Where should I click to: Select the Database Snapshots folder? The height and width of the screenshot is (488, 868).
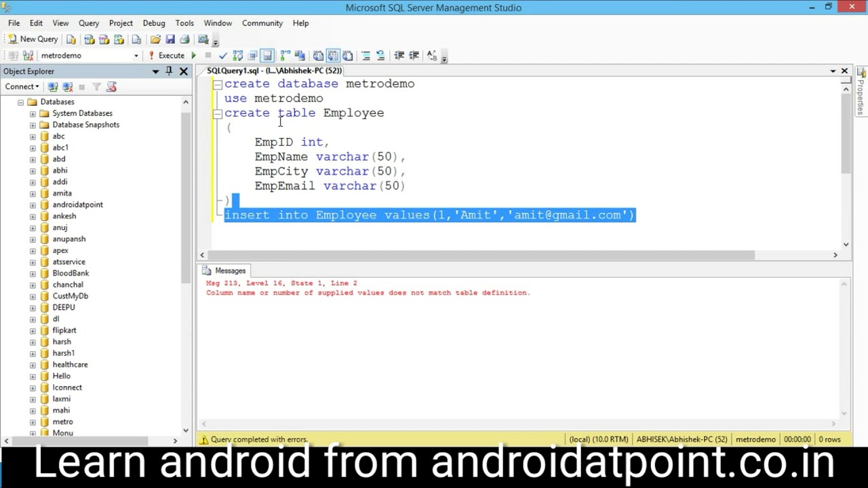tap(85, 125)
